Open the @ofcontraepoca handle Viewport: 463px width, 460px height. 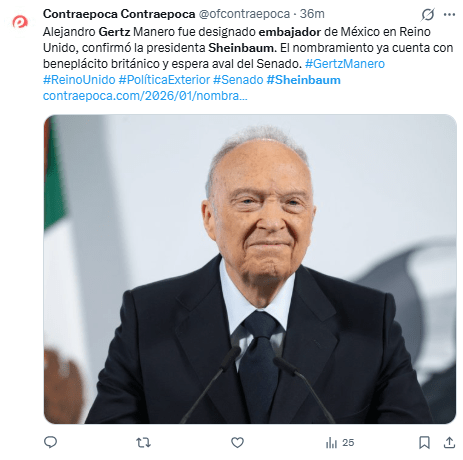244,14
